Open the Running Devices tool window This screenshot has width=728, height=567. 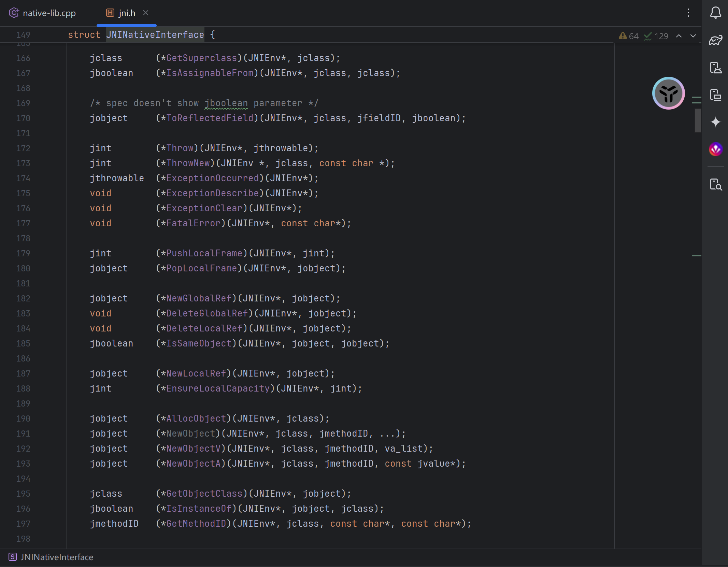click(x=715, y=95)
